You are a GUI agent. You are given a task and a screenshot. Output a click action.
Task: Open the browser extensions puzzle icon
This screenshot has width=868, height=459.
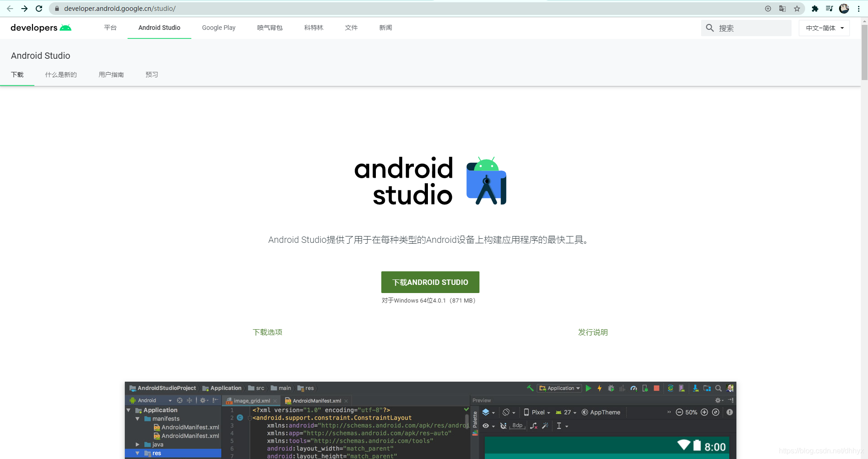[815, 9]
